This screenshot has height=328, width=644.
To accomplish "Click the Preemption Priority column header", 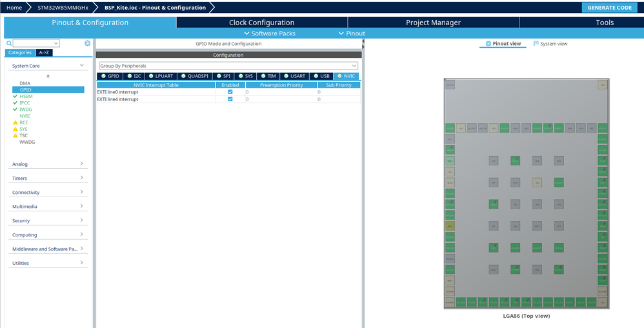I will tap(281, 85).
